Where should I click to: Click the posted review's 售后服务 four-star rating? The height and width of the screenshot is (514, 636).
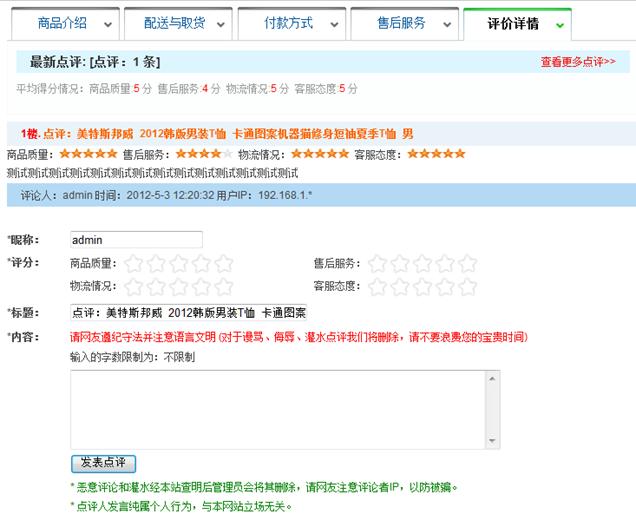pyautogui.click(x=204, y=154)
